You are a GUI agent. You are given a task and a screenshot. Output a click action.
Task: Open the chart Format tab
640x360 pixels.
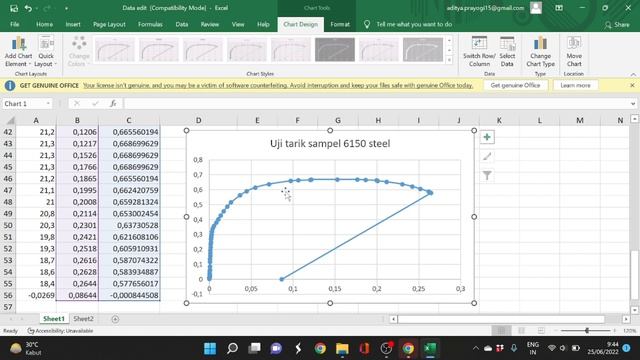[x=340, y=24]
